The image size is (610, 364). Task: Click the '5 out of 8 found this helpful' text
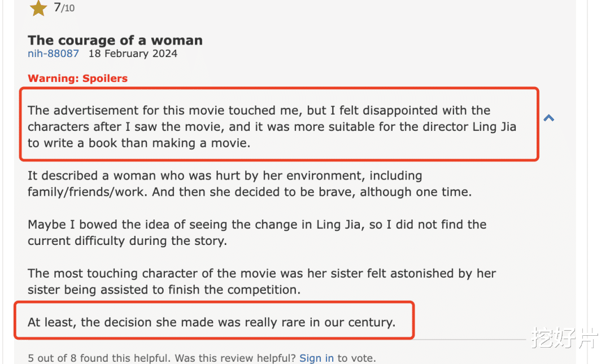[x=100, y=358]
